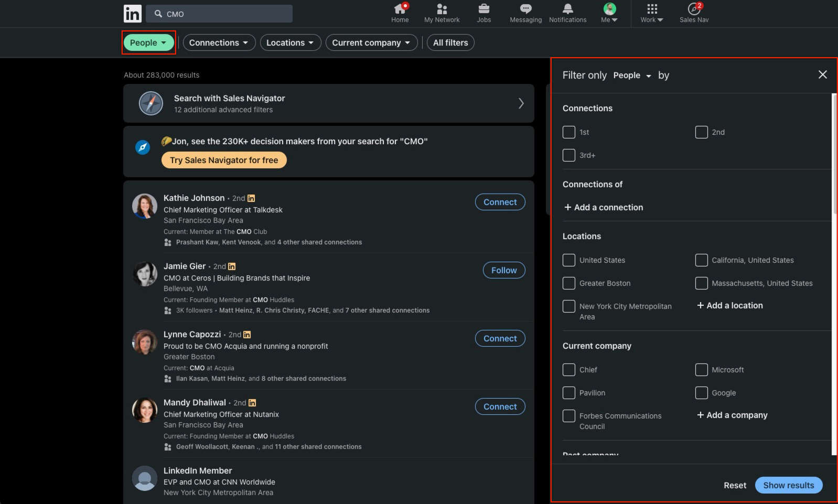The width and height of the screenshot is (838, 504).
Task: Check Forbes Communications Council box
Action: (569, 416)
